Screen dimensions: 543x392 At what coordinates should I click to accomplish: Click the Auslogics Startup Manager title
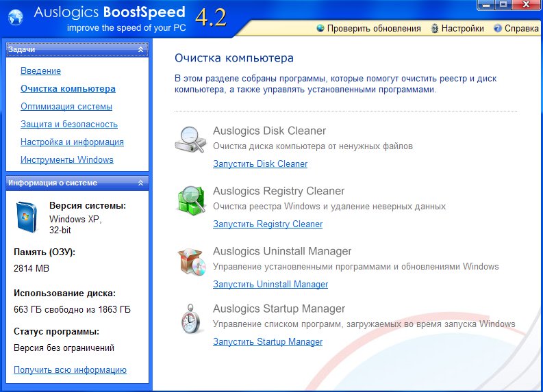279,309
